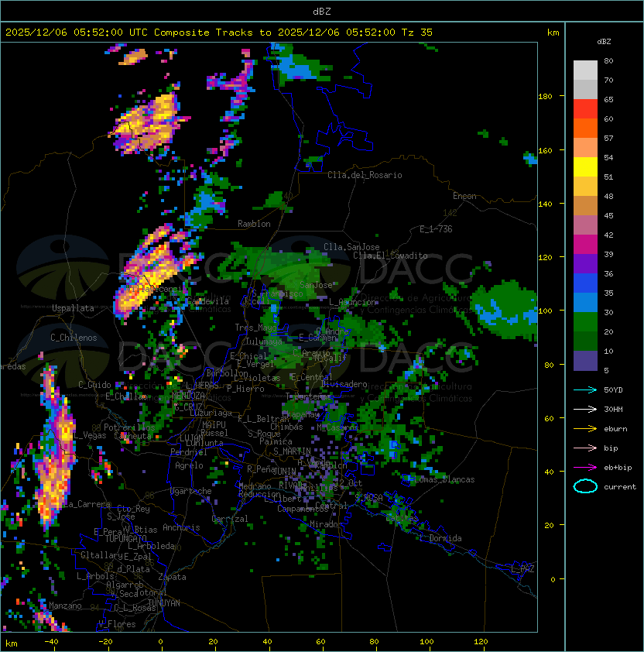
Task: Click the '180' value on right km axis
Action: coord(545,97)
